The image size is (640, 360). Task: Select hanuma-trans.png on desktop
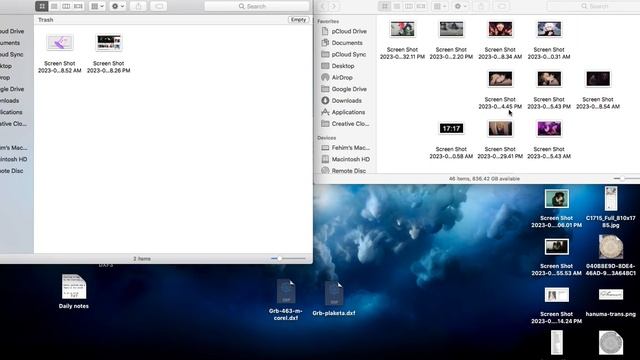click(x=611, y=302)
